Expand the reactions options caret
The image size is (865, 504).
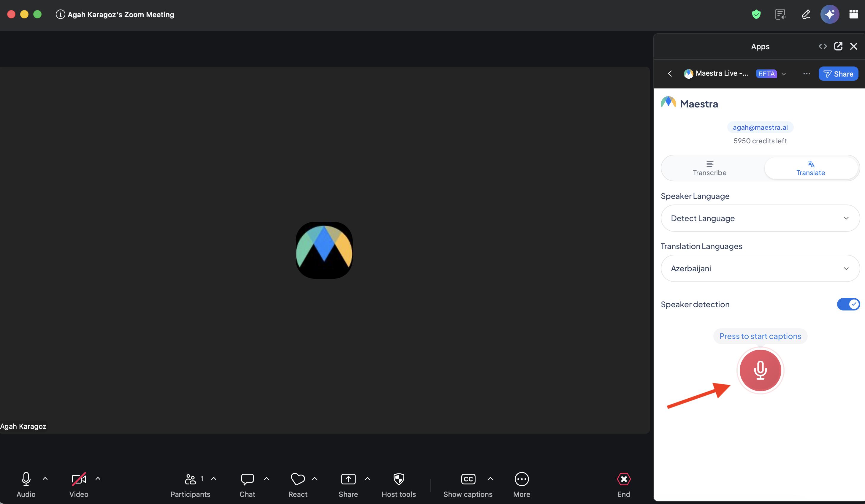pyautogui.click(x=314, y=478)
